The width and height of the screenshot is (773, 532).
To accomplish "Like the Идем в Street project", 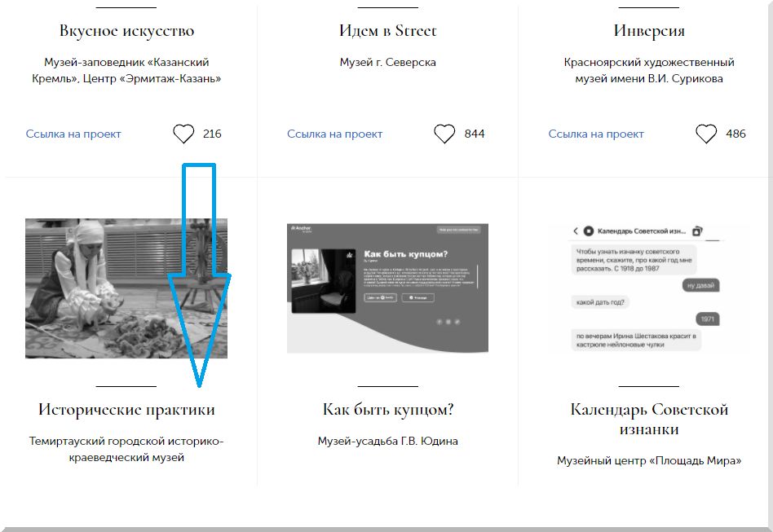I will pos(444,134).
